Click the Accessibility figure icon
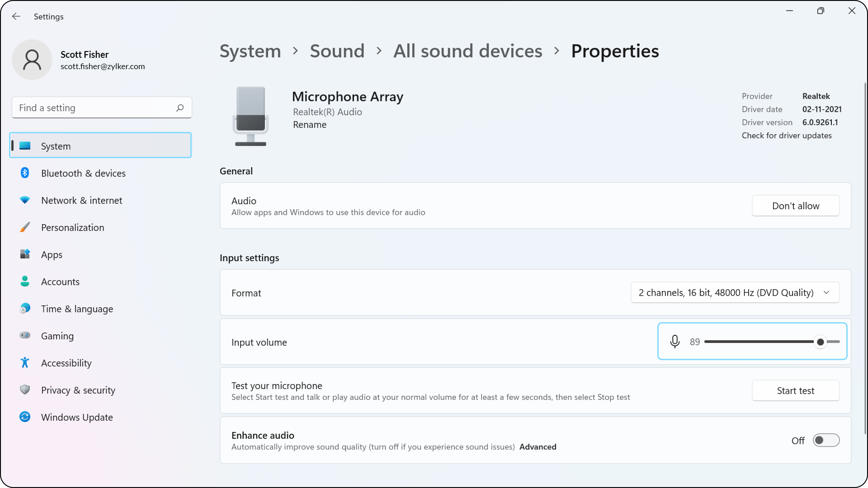The image size is (868, 488). [x=25, y=363]
